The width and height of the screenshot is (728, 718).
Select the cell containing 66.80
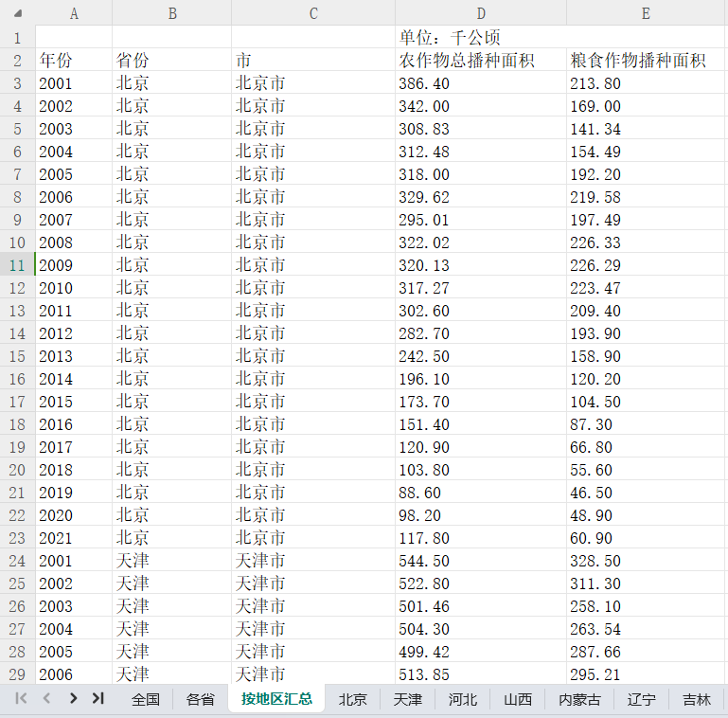[x=646, y=447]
